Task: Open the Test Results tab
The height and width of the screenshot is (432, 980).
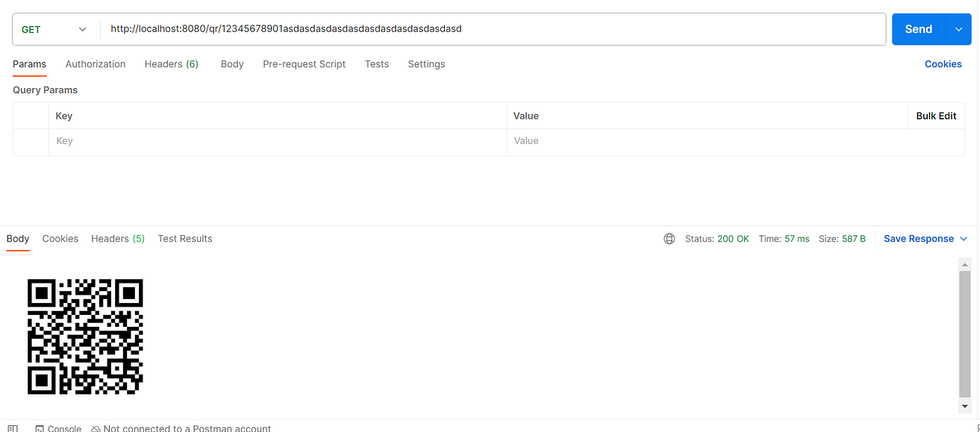Action: point(185,239)
